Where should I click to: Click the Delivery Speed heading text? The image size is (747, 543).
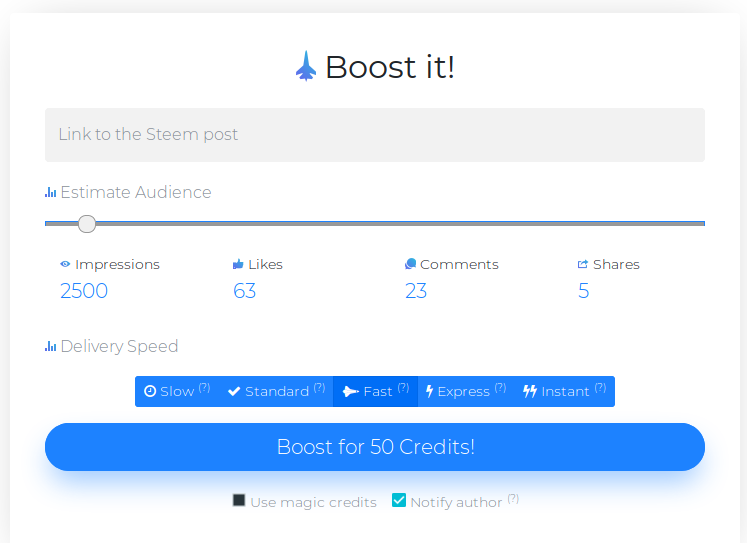[x=119, y=346]
